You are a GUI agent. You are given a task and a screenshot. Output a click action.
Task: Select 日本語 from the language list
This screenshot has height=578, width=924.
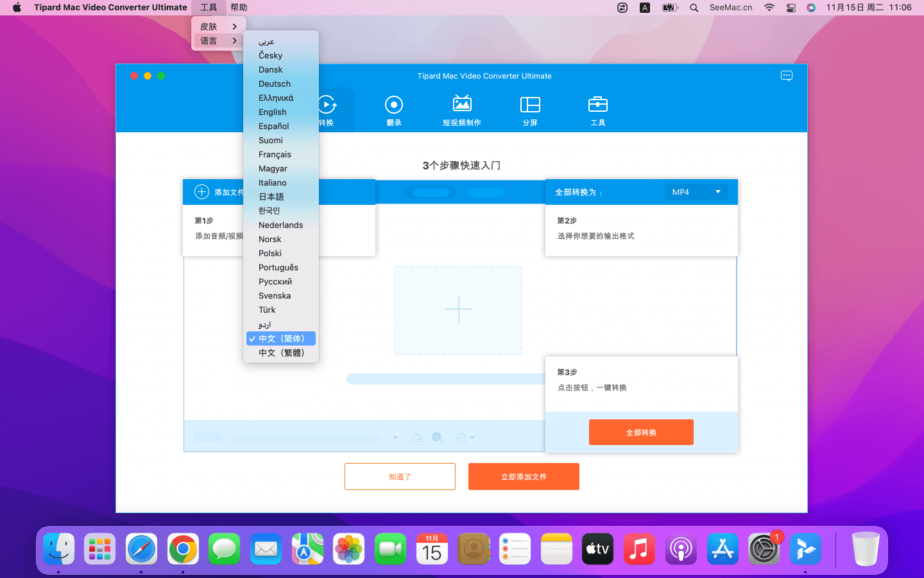pos(271,197)
